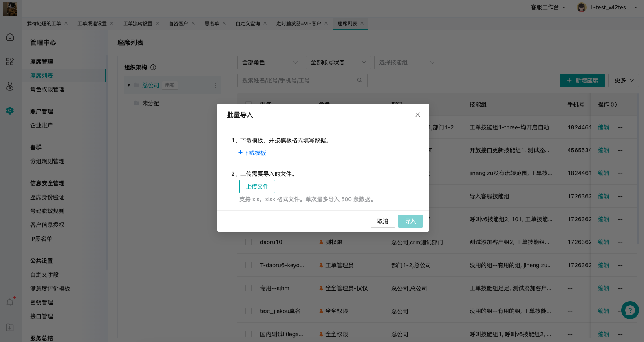
Task: Open 座席身份验证 in the sidebar
Action: [x=47, y=197]
